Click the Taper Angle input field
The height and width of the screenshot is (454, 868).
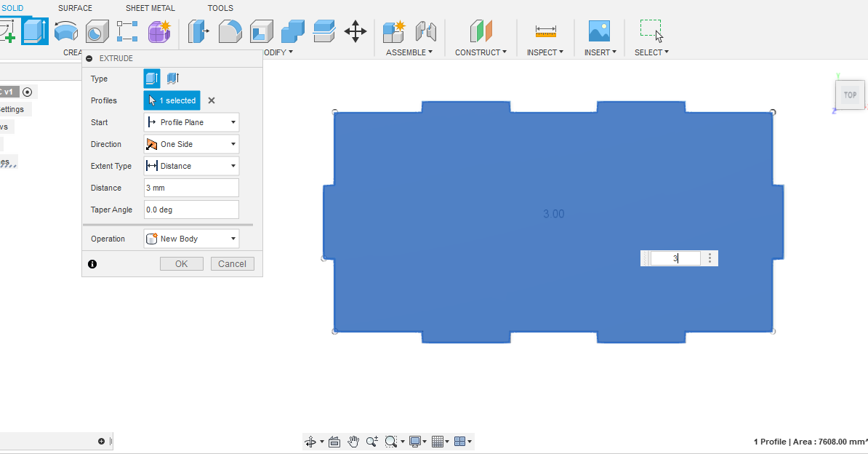pos(191,210)
